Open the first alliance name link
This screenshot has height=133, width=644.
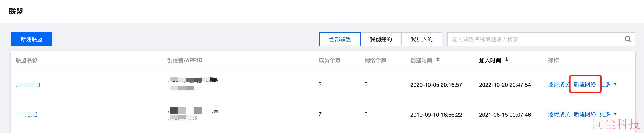(x=28, y=85)
